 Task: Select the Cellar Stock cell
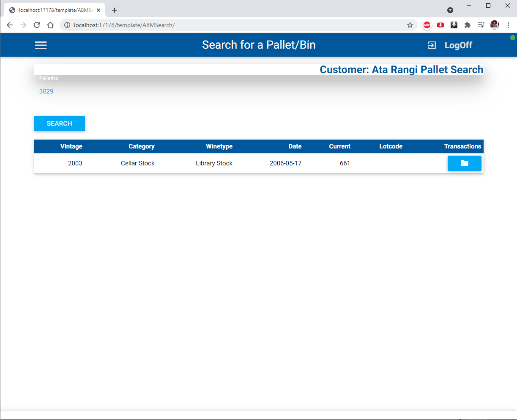pos(138,163)
